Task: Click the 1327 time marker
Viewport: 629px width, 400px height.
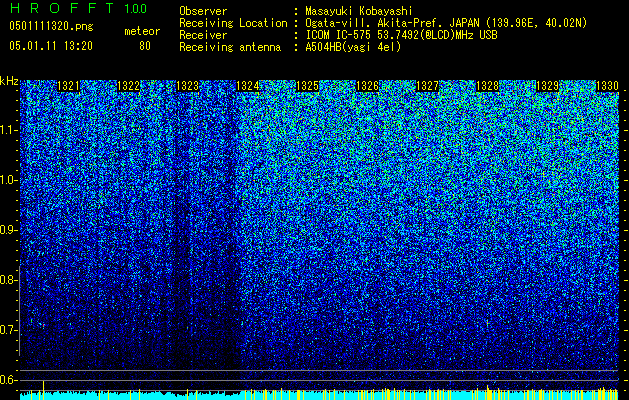Action: [427, 86]
